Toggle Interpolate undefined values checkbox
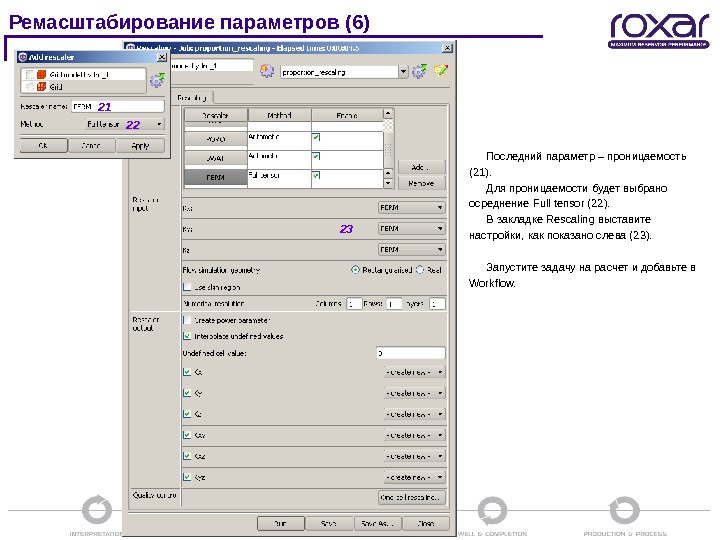Viewport: 720px width, 540px height. pyautogui.click(x=187, y=336)
